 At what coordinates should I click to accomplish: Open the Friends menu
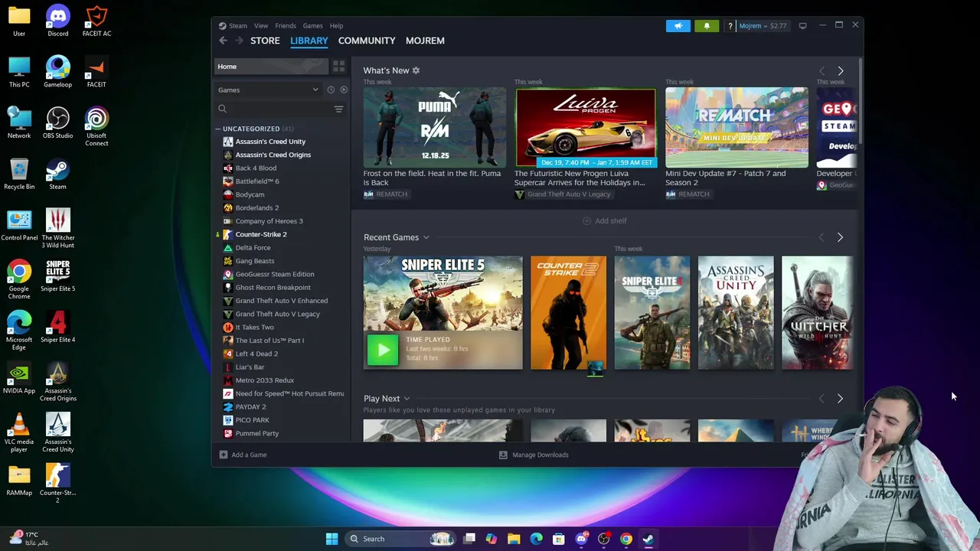coord(286,26)
